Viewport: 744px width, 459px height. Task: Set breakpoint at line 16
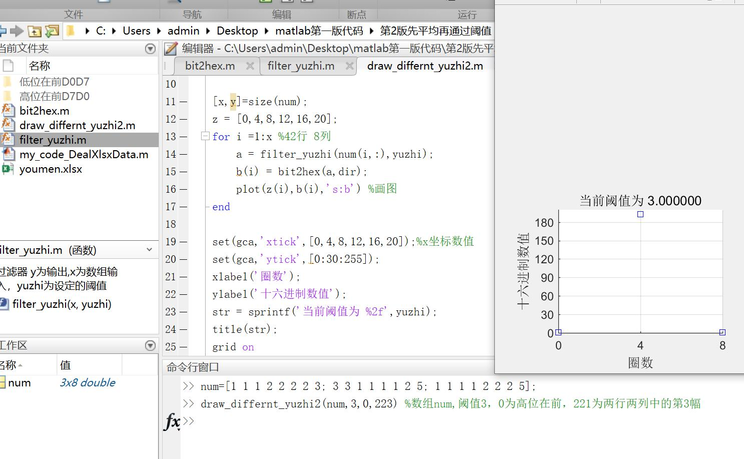(x=183, y=189)
